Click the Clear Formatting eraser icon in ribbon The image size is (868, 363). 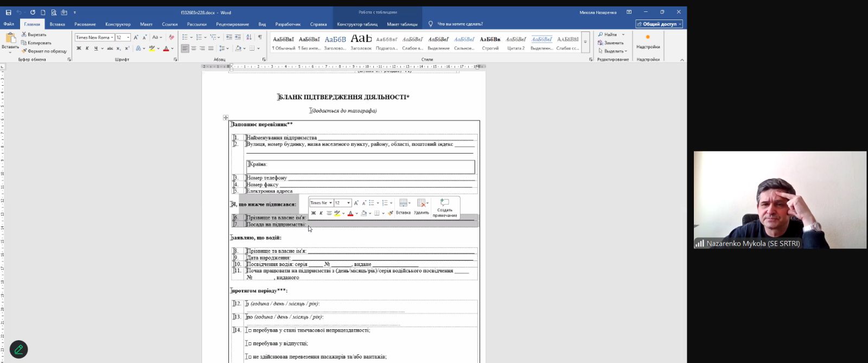(171, 37)
